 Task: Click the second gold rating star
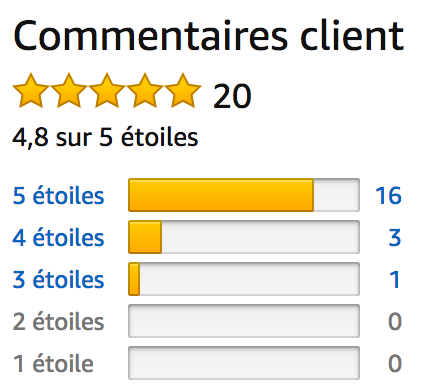pyautogui.click(x=69, y=91)
